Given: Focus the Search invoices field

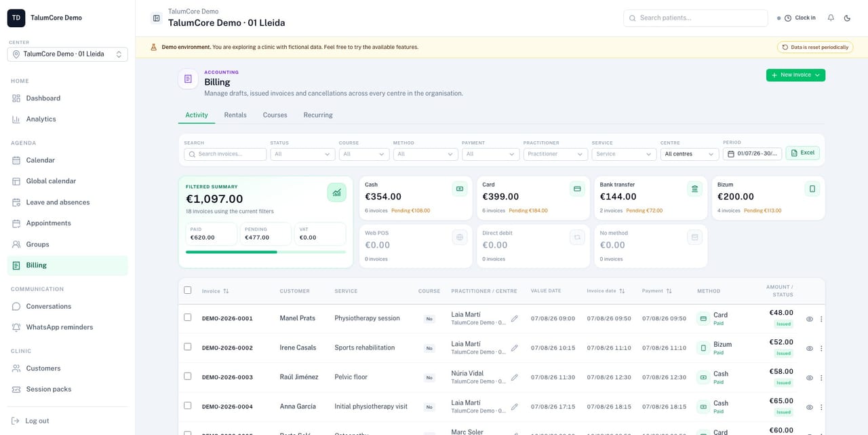Looking at the screenshot, I should (x=225, y=154).
